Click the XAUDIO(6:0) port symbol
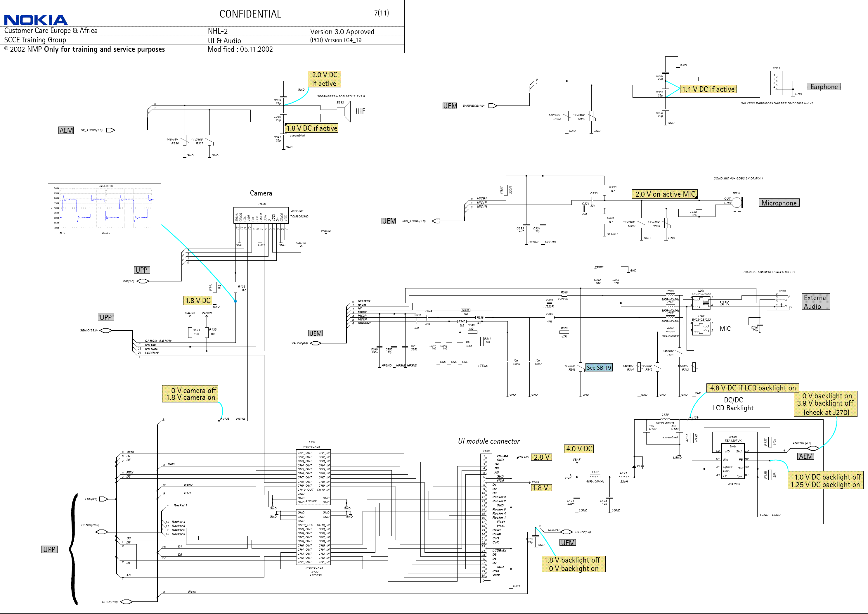 tap(315, 343)
